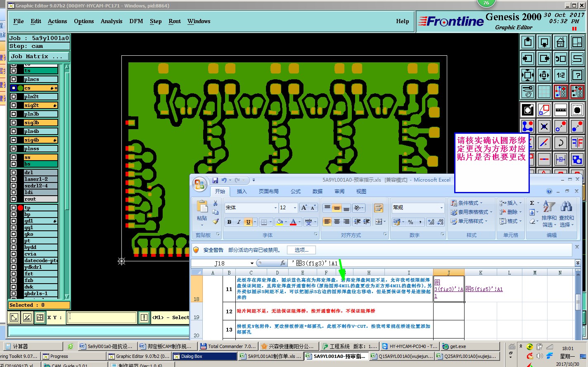Click the Excel 选项... security options button
This screenshot has width=588, height=367.
(301, 250)
